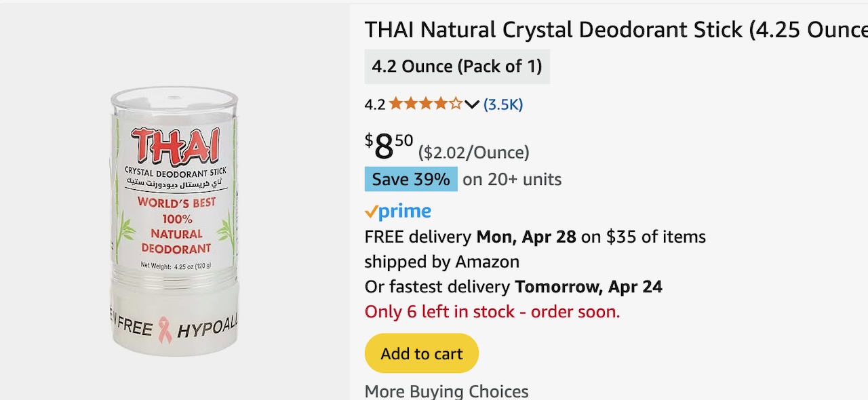Open the 3.5K reviews link
Image resolution: width=868 pixels, height=400 pixels.
(503, 104)
